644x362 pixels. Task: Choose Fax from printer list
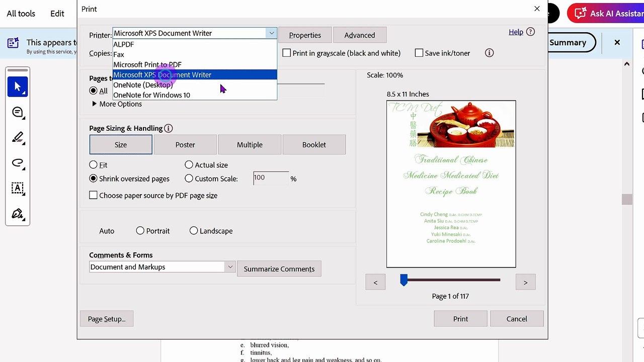(195, 54)
